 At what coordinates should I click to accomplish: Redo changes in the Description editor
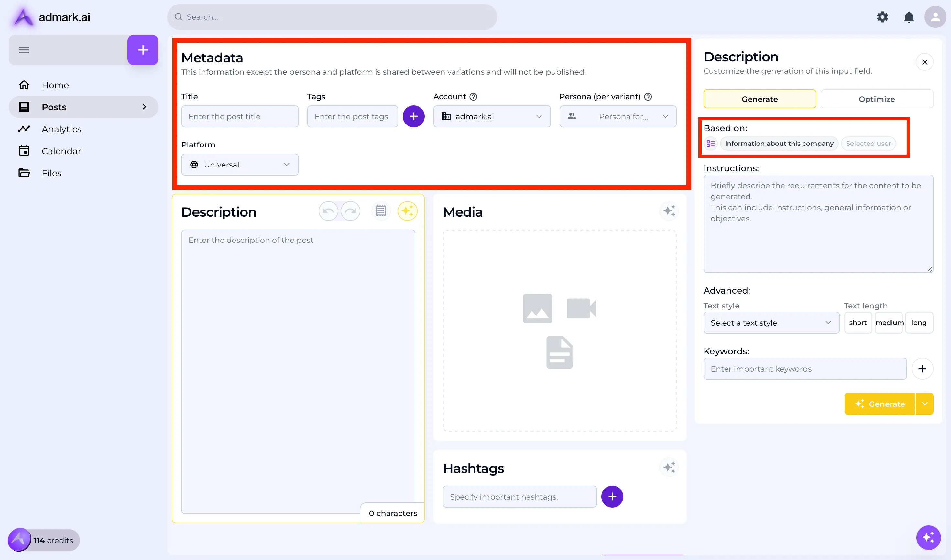(x=350, y=211)
